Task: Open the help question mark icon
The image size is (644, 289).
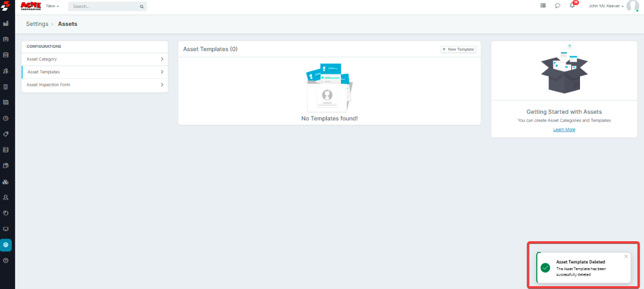Action: pyautogui.click(x=6, y=260)
